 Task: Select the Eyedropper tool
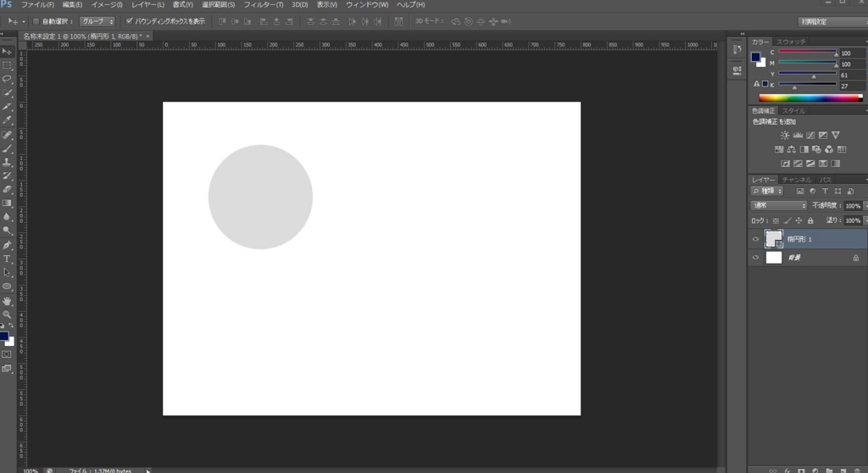pos(7,120)
